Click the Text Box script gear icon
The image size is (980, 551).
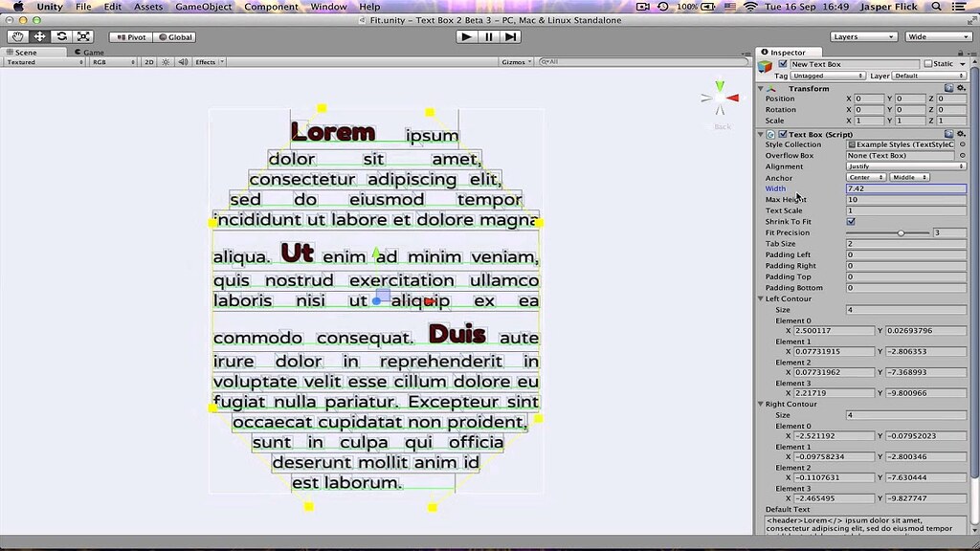[x=962, y=134]
